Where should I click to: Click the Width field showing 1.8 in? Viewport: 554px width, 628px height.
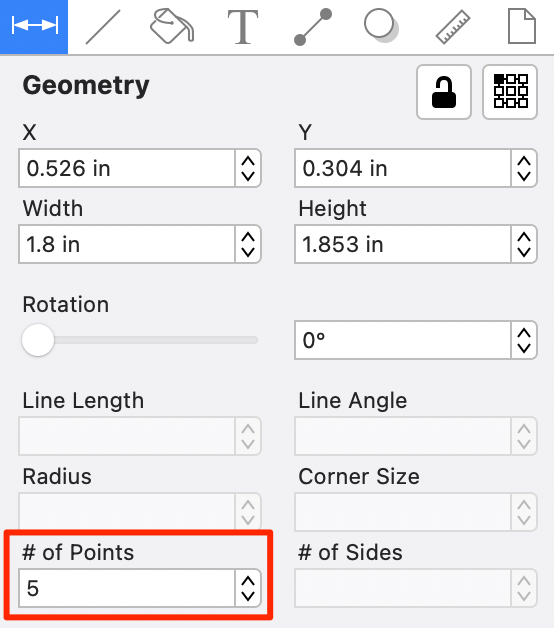tap(127, 244)
